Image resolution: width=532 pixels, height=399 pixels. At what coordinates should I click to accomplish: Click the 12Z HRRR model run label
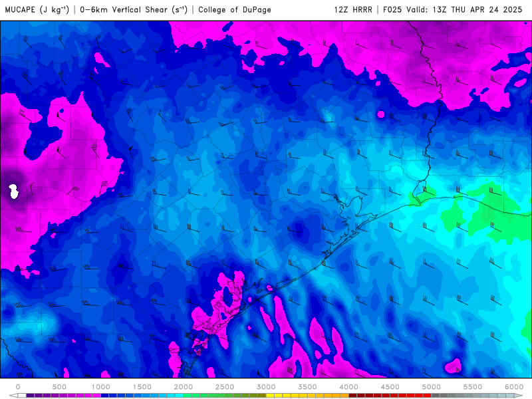[353, 9]
